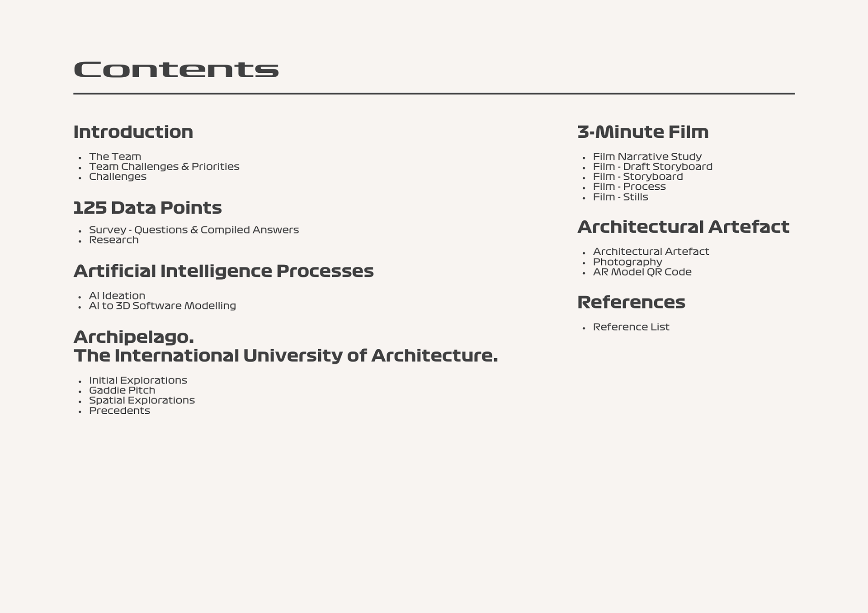Open Survey - Questions & Compiled Answers

point(193,230)
